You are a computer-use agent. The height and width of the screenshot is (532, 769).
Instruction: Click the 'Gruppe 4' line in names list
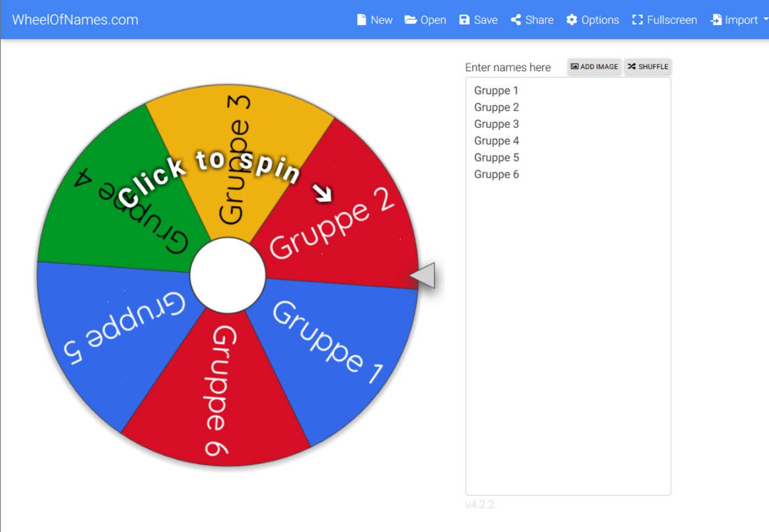point(496,141)
